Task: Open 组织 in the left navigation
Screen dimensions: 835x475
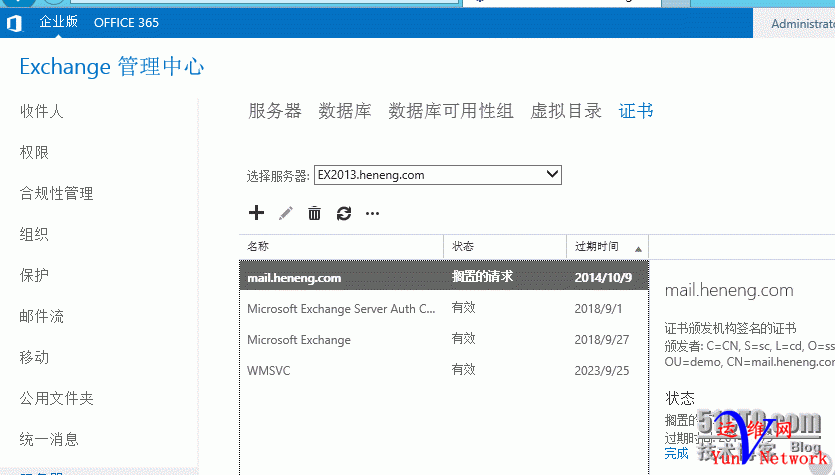Action: pyautogui.click(x=34, y=234)
